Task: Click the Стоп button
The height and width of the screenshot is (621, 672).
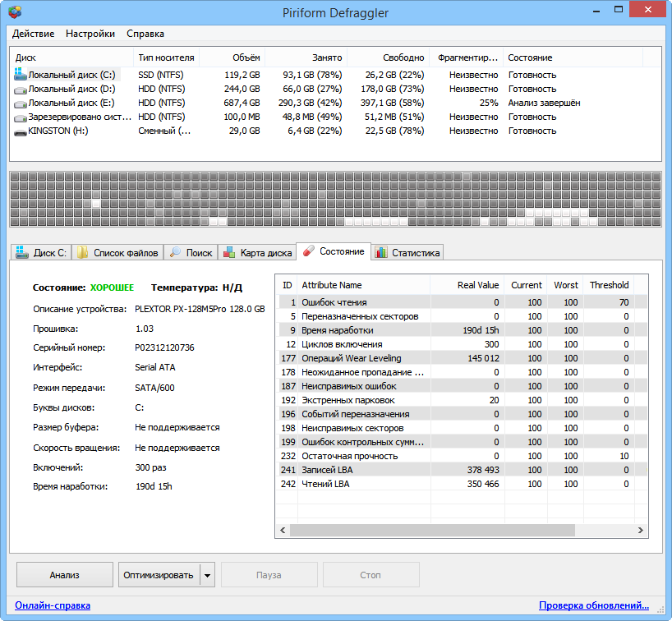Action: (371, 575)
